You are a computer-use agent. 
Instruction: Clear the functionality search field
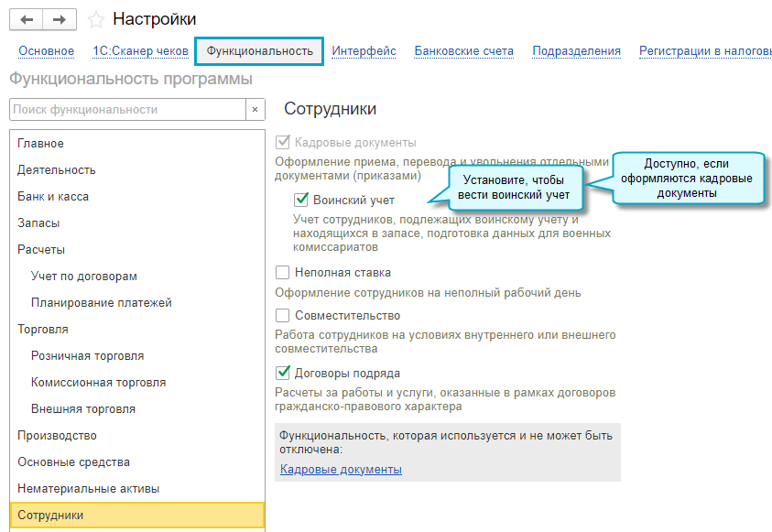256,110
